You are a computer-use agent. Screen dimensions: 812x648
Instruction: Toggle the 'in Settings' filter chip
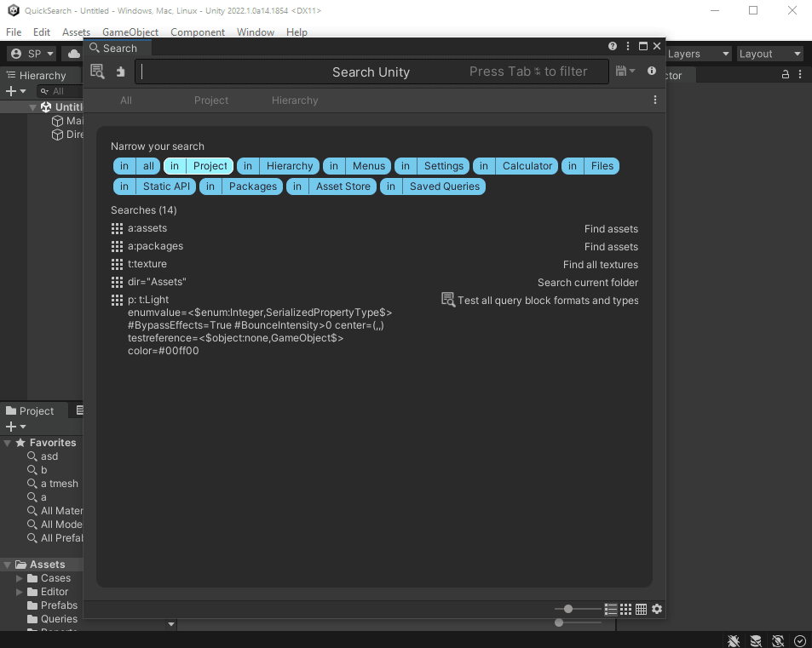(x=432, y=166)
